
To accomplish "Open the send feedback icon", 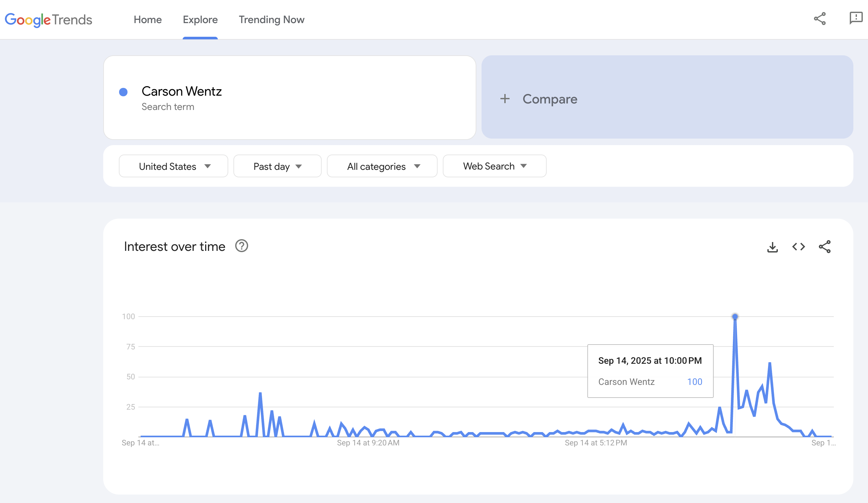I will tap(856, 18).
